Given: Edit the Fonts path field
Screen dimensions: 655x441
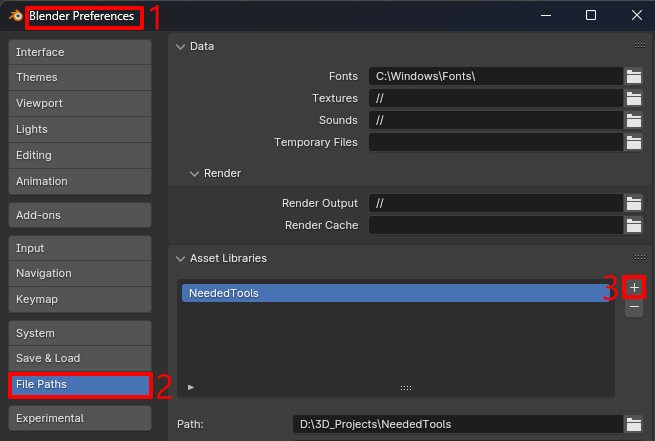Looking at the screenshot, I should point(496,76).
